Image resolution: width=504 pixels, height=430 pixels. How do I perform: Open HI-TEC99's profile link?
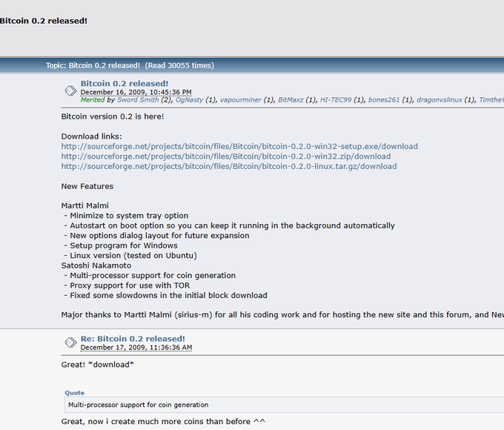(x=336, y=100)
